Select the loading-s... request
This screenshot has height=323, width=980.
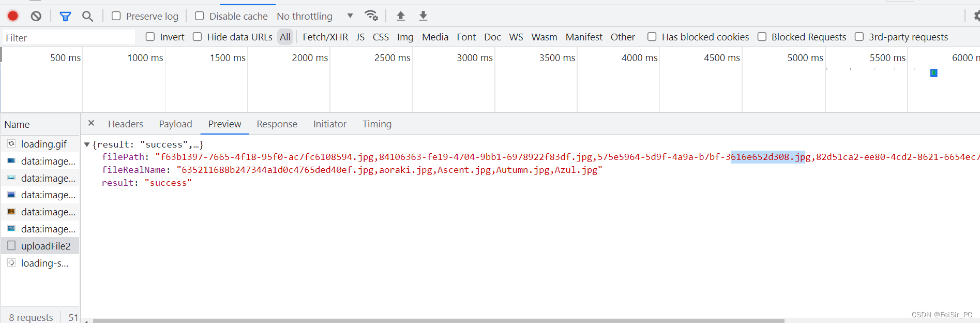pos(40,263)
